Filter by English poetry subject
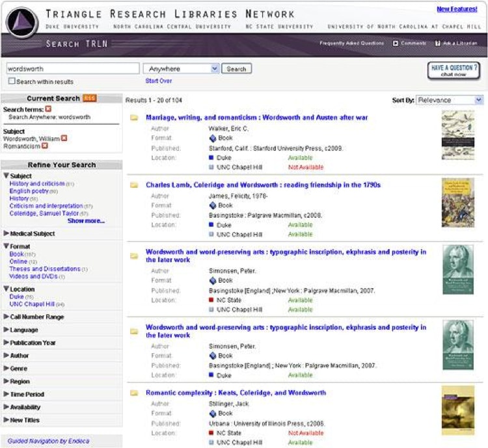This screenshot has width=488, height=448. tap(29, 191)
